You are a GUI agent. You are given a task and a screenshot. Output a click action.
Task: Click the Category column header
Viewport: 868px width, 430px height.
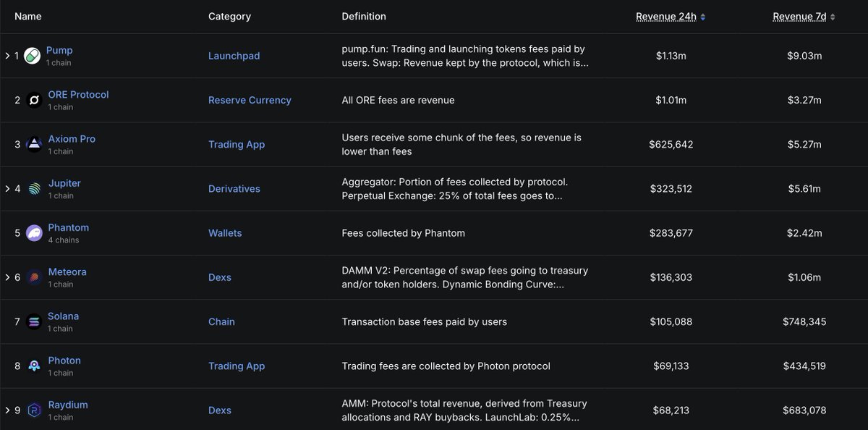coord(229,16)
